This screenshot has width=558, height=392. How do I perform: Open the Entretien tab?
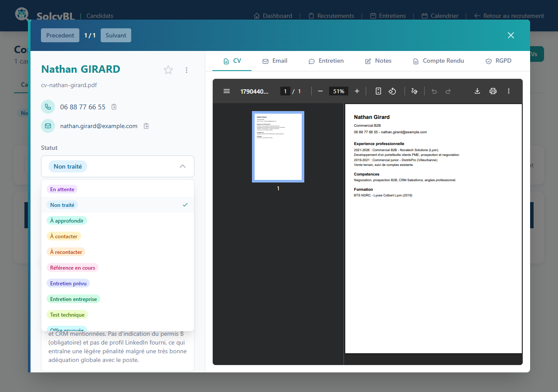(326, 61)
